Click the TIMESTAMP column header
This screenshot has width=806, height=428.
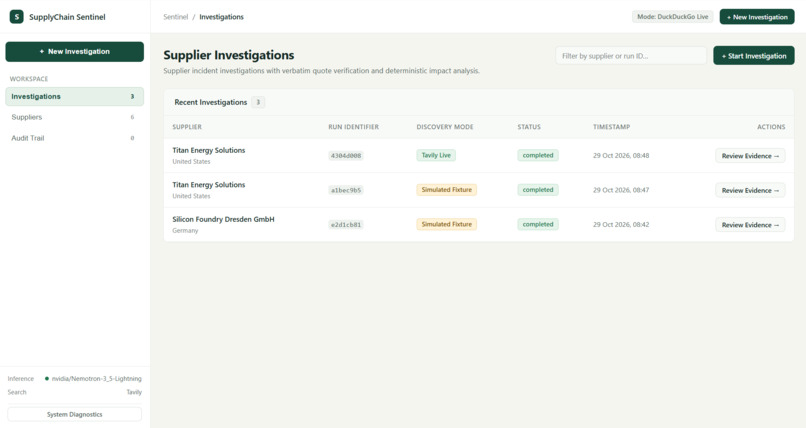(x=611, y=127)
